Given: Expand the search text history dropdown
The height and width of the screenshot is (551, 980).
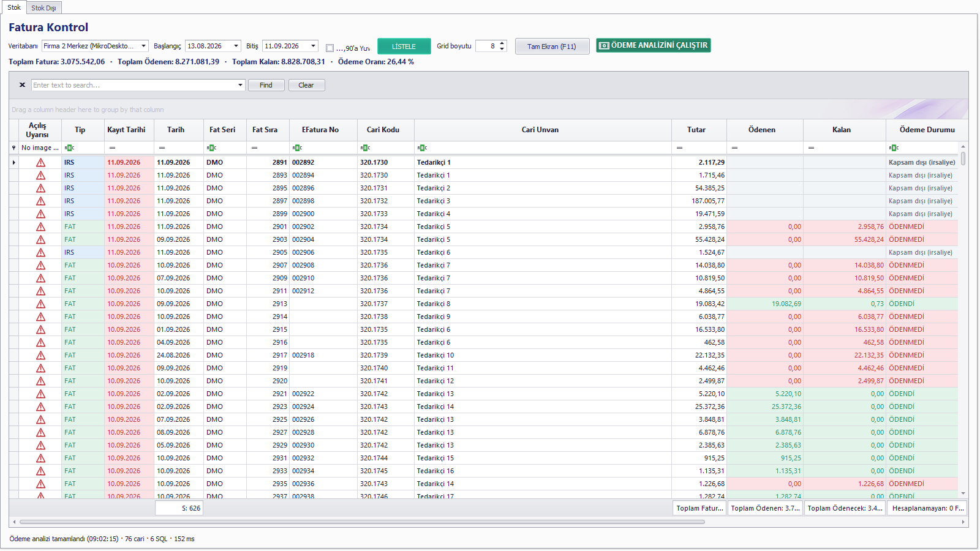Looking at the screenshot, I should [x=241, y=85].
